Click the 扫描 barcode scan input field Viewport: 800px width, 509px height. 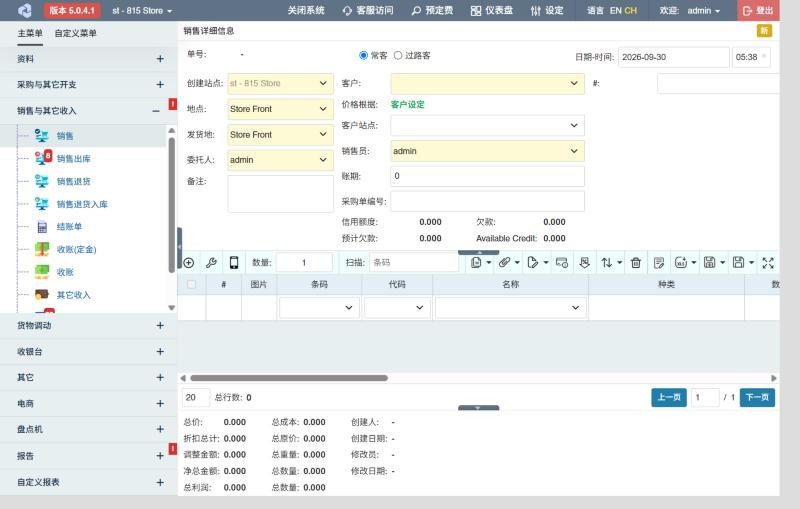tap(414, 263)
